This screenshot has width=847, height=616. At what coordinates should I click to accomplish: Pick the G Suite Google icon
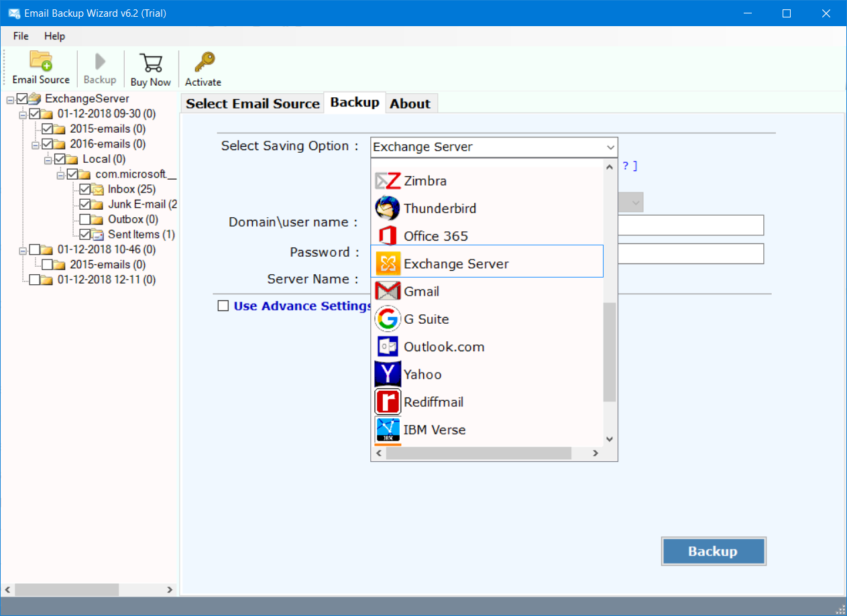(x=388, y=319)
